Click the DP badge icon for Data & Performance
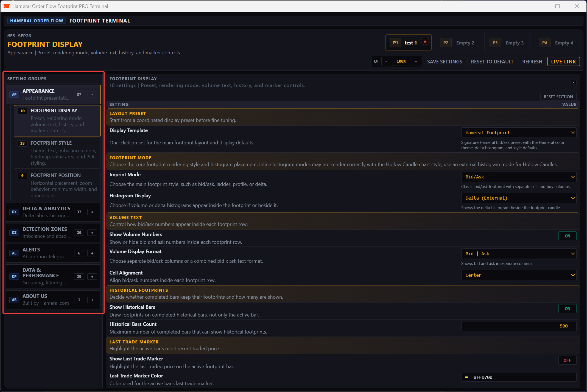The width and height of the screenshot is (587, 392). pyautogui.click(x=14, y=276)
